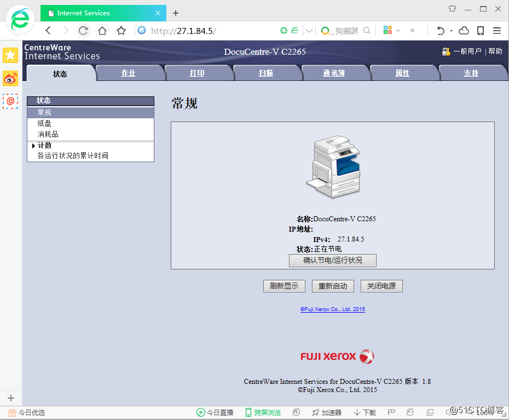
Task: Go back with the browser back arrow
Action: [48, 31]
